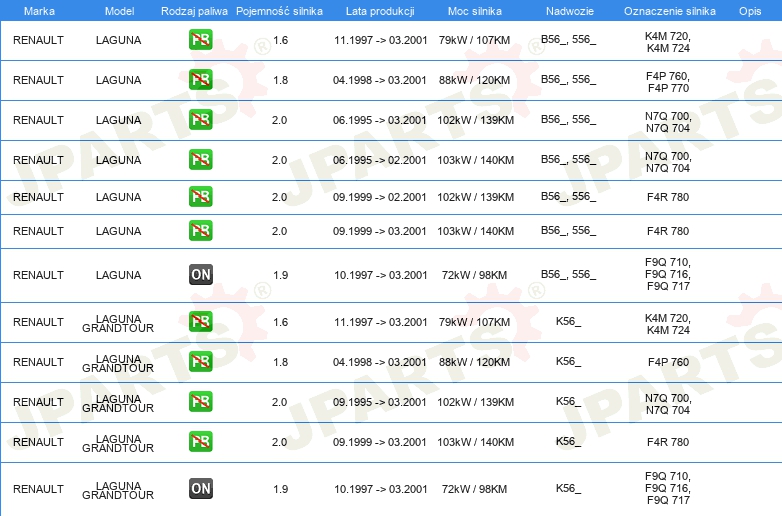
Task: Click petrol icon for Laguna F4R 780 140KM
Action: [201, 230]
